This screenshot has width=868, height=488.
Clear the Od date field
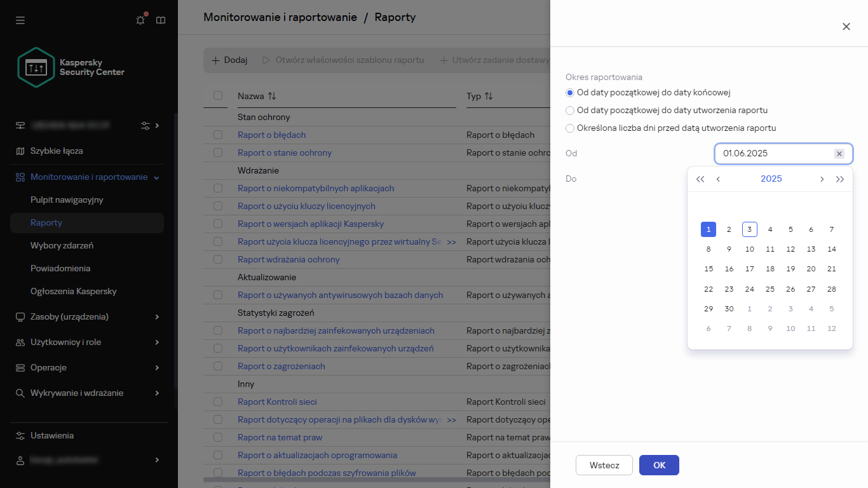tap(839, 154)
